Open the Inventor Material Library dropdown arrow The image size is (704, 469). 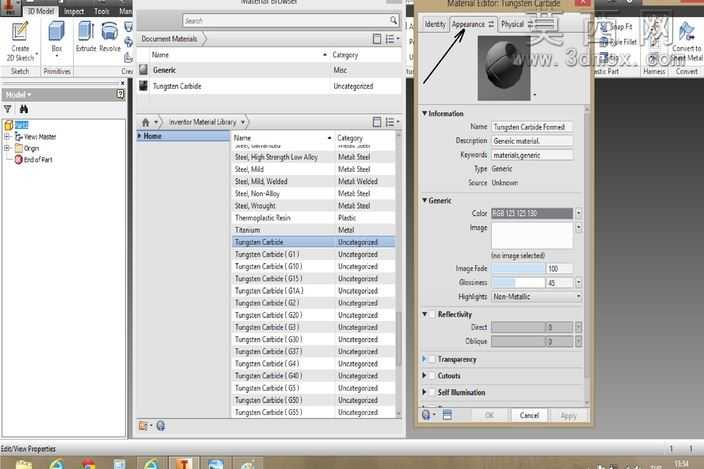243,122
